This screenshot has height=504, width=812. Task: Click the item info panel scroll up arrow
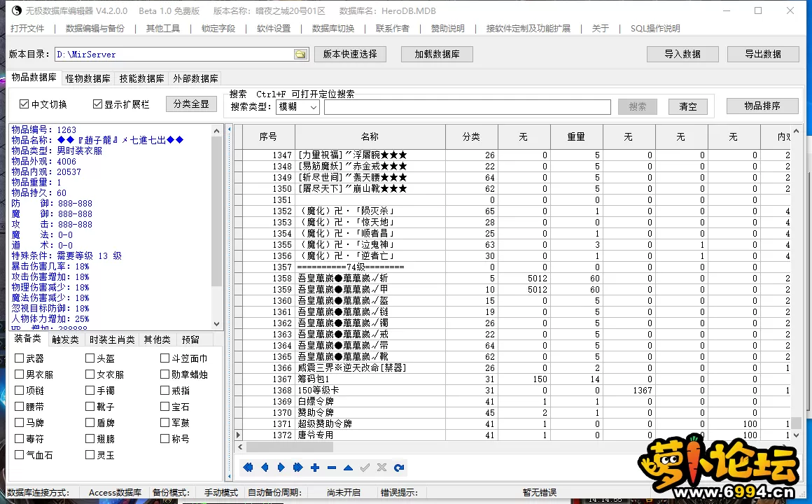pos(216,131)
